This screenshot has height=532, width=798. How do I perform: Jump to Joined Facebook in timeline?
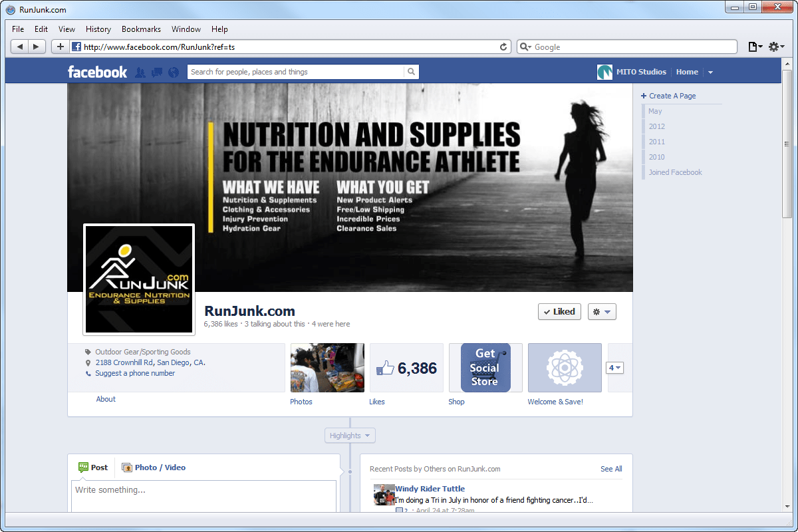675,172
